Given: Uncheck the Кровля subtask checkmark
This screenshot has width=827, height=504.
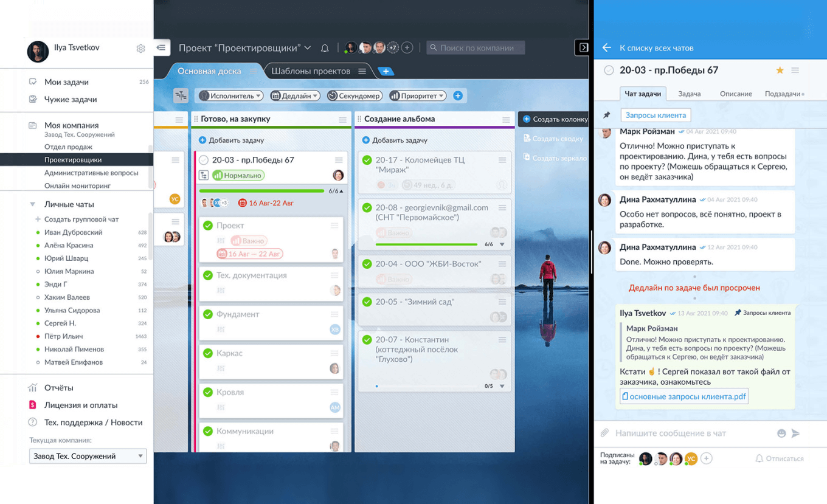Looking at the screenshot, I should pyautogui.click(x=208, y=392).
